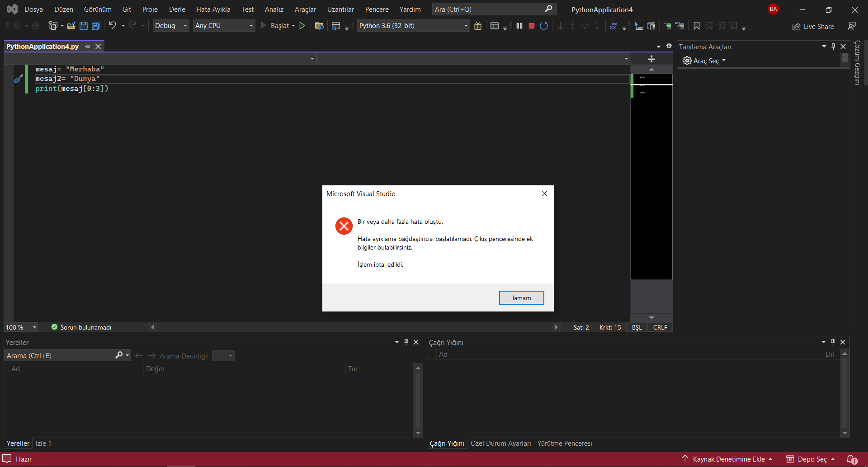Open the Görünüm menu

coord(98,9)
